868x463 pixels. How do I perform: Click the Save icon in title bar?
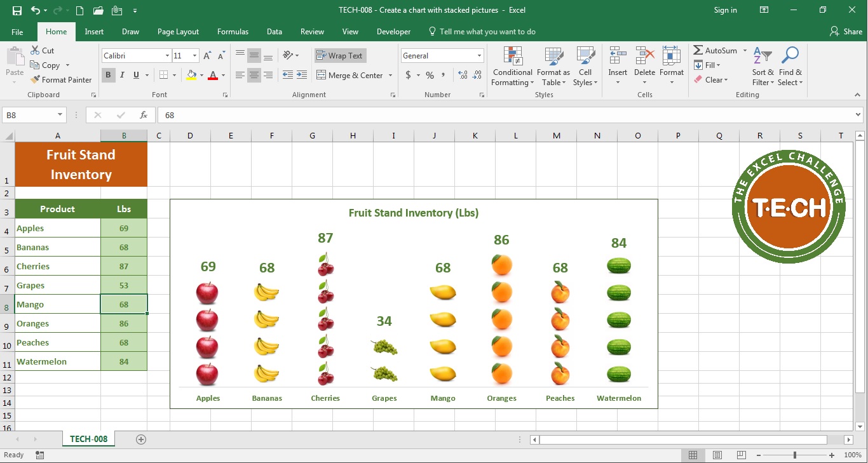point(17,10)
